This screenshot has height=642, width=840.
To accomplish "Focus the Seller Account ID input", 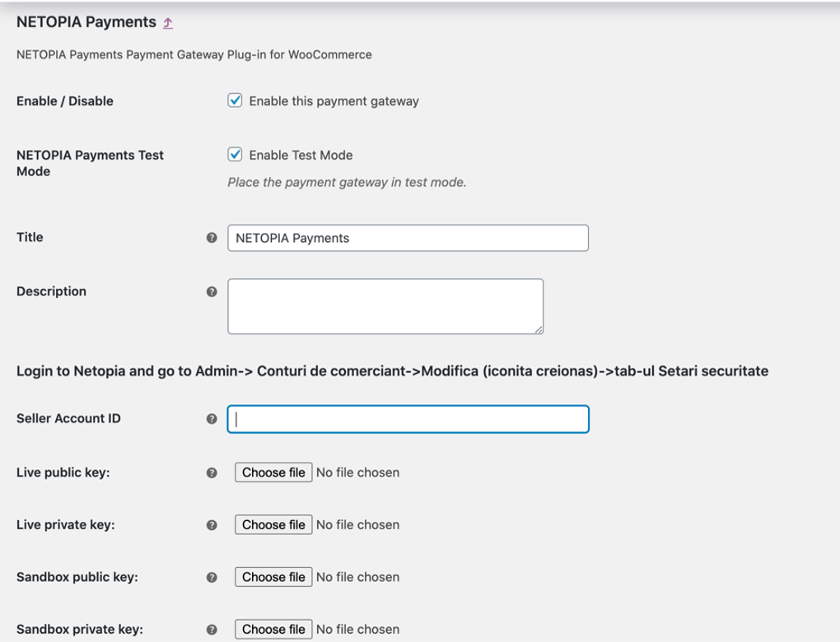I will tap(408, 419).
